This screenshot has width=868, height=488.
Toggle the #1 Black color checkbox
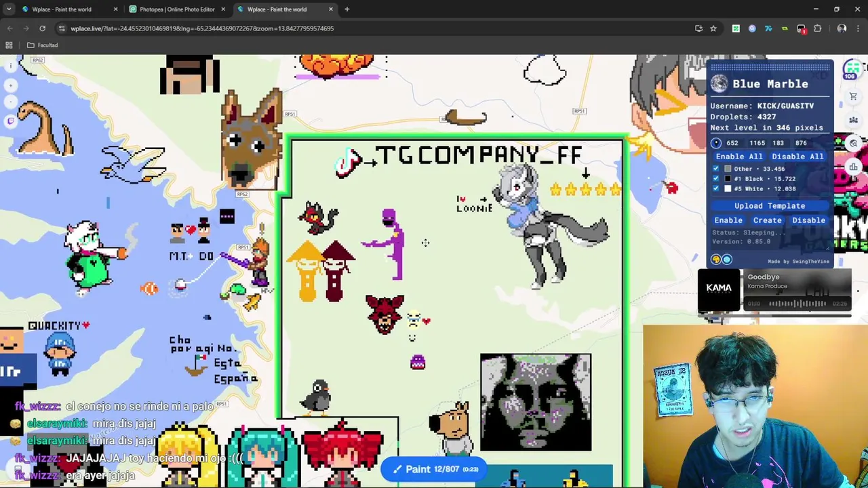coord(715,179)
